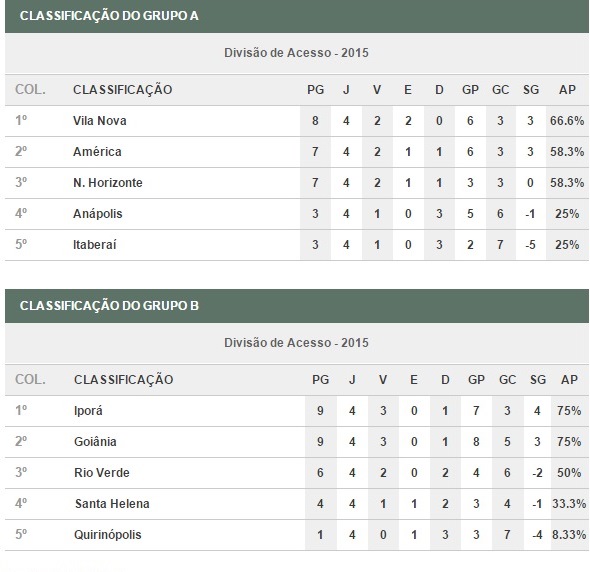Image resolution: width=590 pixels, height=572 pixels.
Task: Click Quirinópolis 8.33% aproveitamento cell
Action: click(569, 535)
